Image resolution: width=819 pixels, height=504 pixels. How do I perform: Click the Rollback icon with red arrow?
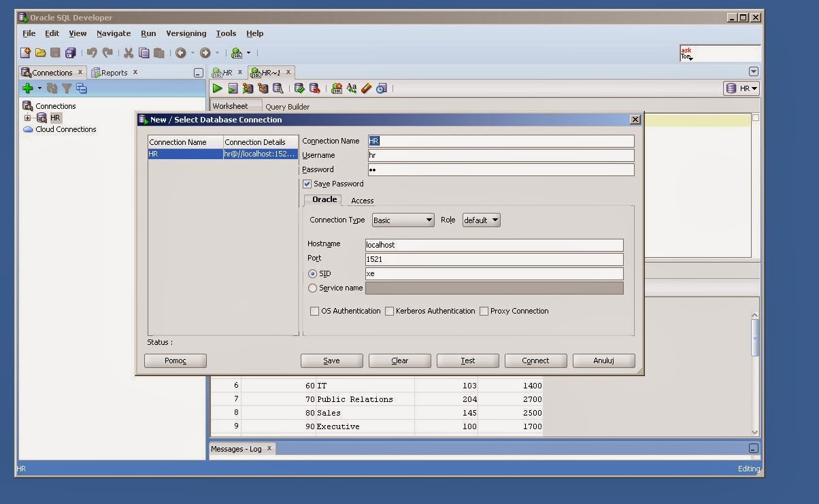[x=314, y=88]
